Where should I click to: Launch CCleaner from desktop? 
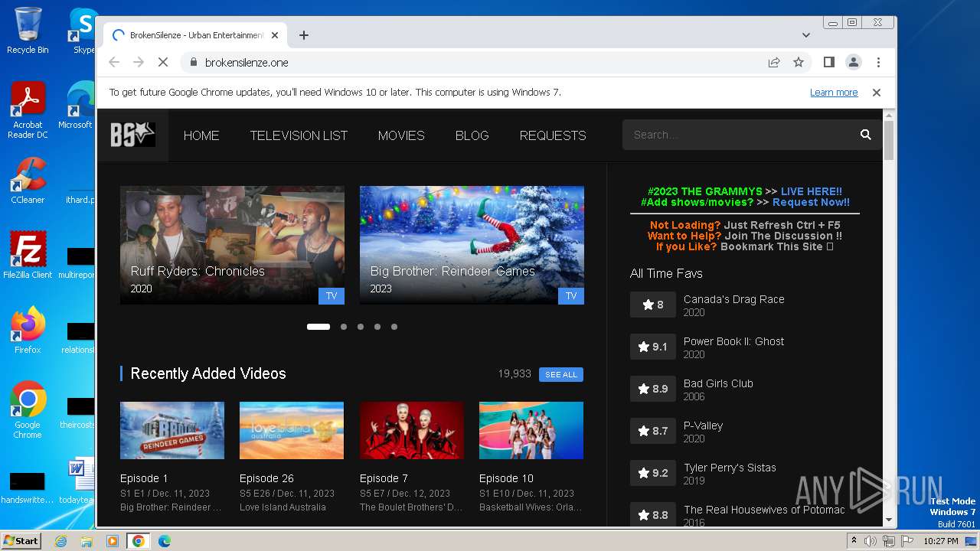(28, 181)
